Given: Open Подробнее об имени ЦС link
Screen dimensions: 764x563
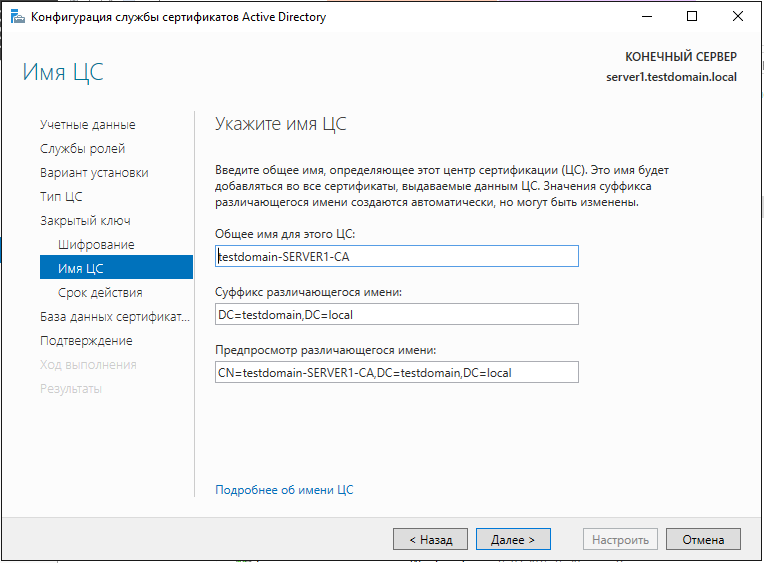Looking at the screenshot, I should tap(284, 490).
